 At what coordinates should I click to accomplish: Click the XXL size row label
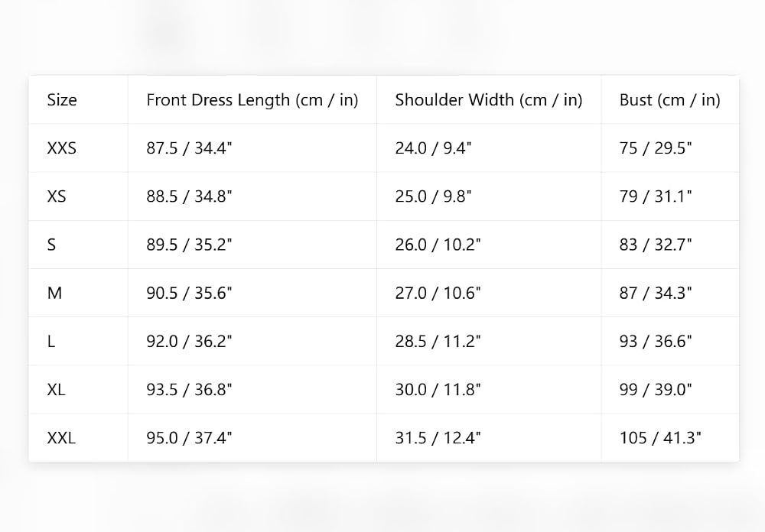pyautogui.click(x=61, y=437)
